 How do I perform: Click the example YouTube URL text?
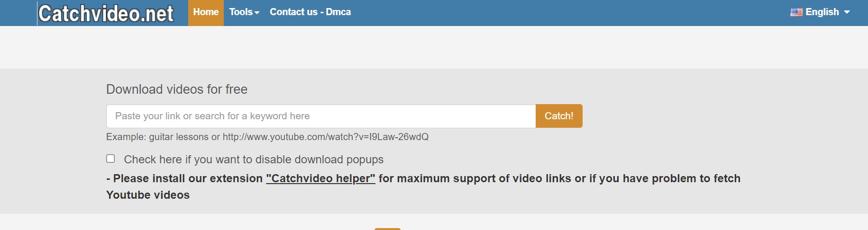[326, 137]
